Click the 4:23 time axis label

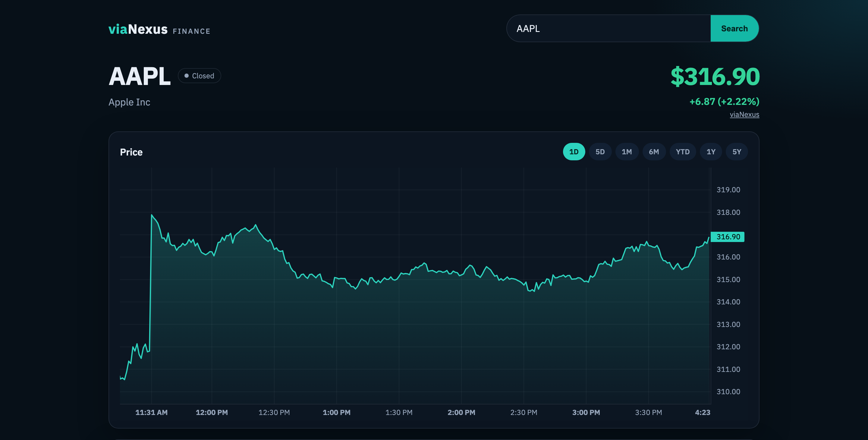pyautogui.click(x=702, y=412)
